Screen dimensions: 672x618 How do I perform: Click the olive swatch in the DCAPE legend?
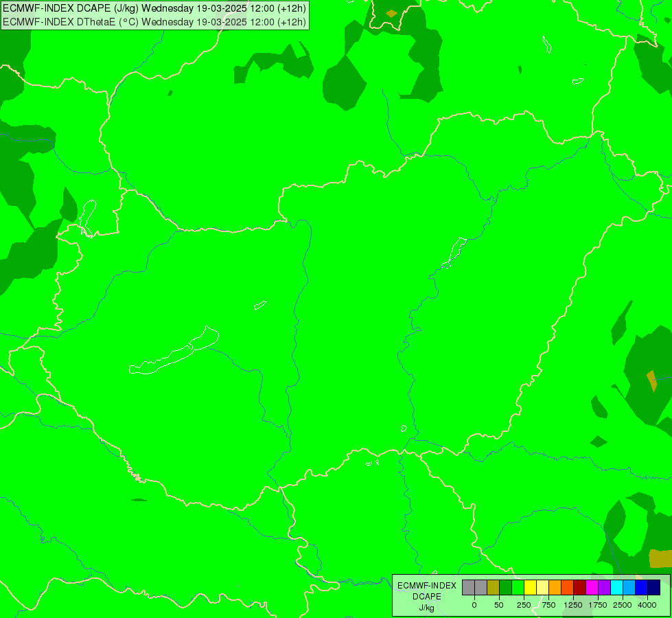494,588
